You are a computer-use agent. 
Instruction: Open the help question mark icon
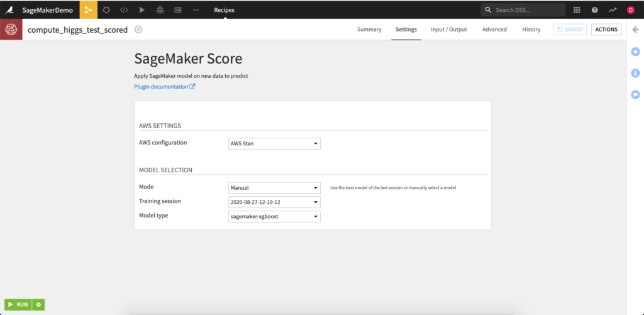click(594, 10)
